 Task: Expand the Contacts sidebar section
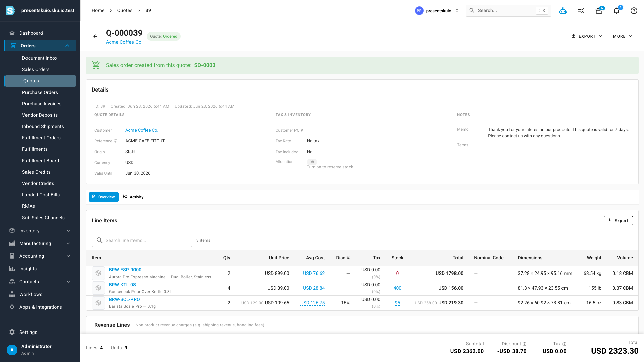click(x=40, y=282)
